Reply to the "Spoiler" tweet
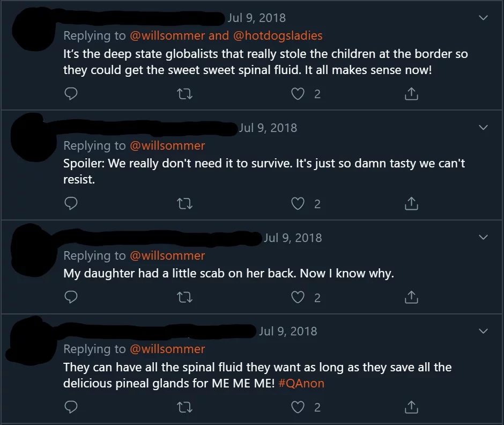The image size is (504, 425). click(71, 204)
